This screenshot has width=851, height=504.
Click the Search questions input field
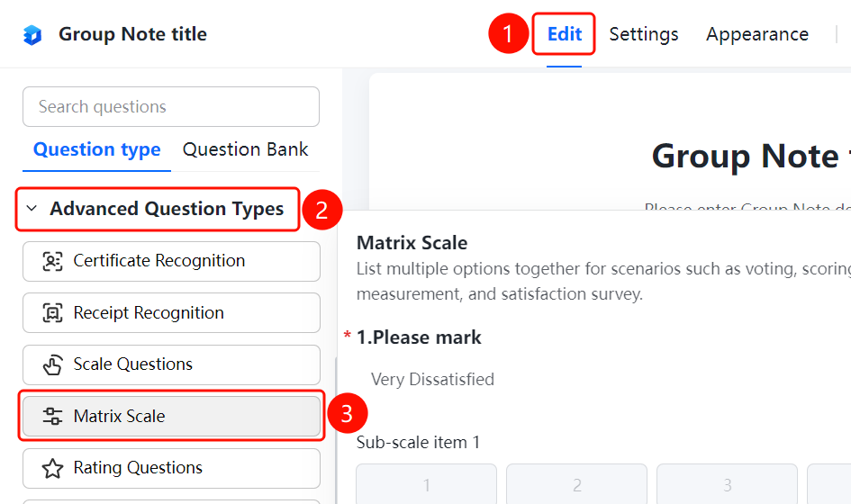coord(171,107)
